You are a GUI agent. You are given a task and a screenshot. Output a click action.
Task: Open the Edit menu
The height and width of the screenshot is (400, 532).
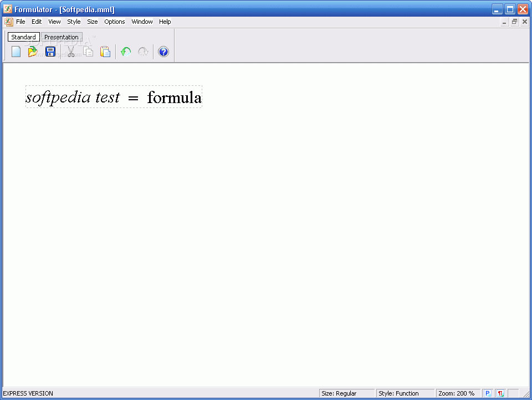point(37,22)
